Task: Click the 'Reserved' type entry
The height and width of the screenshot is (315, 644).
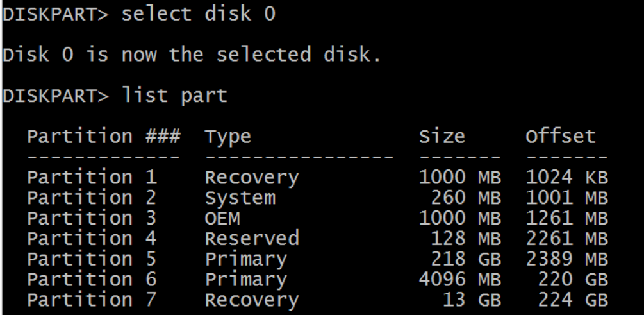Action: point(251,239)
